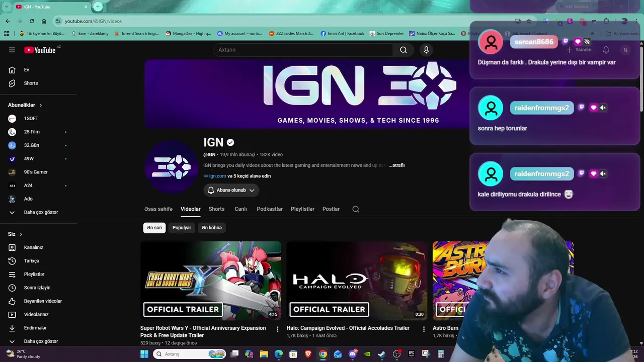Expand the Abunəliklər section chevron
This screenshot has width=644, height=362.
41,105
